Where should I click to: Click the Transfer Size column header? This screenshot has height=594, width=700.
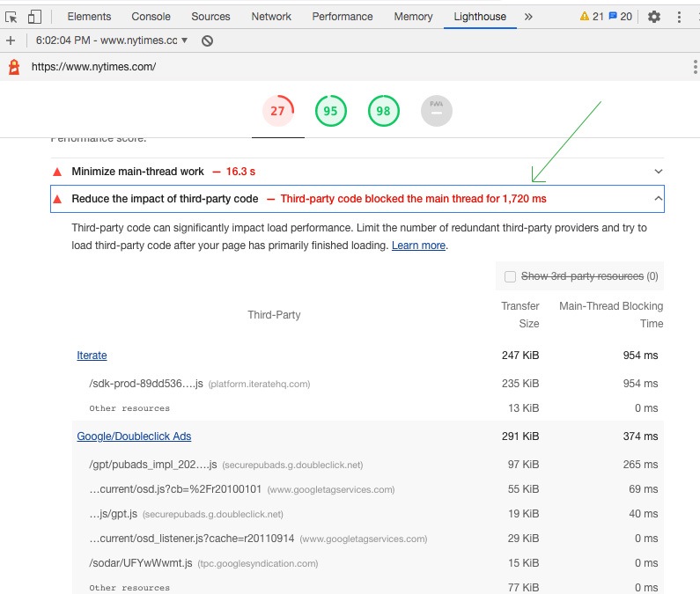[x=520, y=315]
